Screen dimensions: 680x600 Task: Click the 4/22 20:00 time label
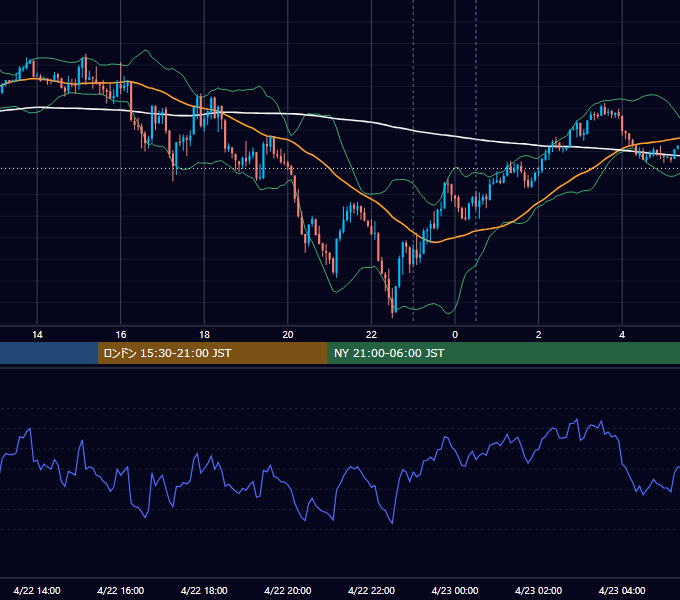(x=288, y=590)
